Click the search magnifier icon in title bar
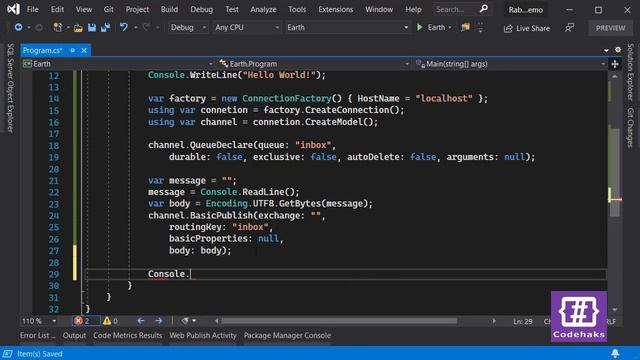The height and width of the screenshot is (360, 640). pyautogui.click(x=484, y=9)
